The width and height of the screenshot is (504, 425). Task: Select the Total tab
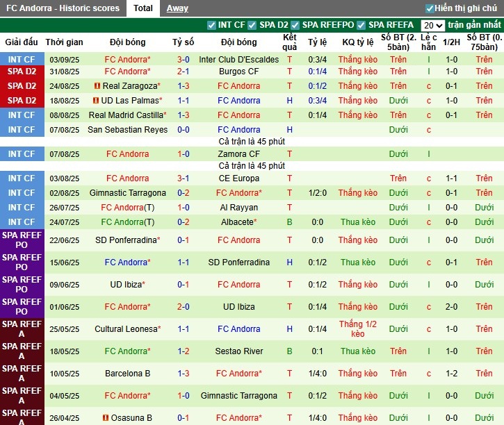(143, 8)
